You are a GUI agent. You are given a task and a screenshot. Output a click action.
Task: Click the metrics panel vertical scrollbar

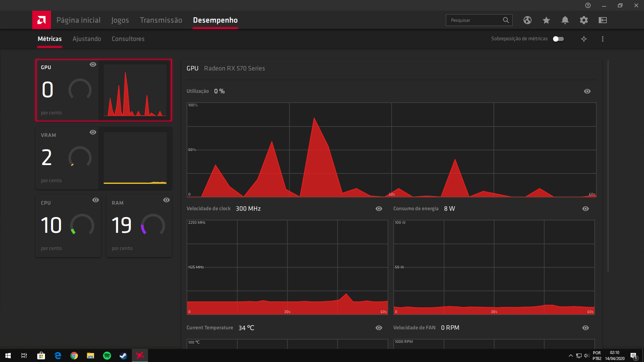click(608, 166)
